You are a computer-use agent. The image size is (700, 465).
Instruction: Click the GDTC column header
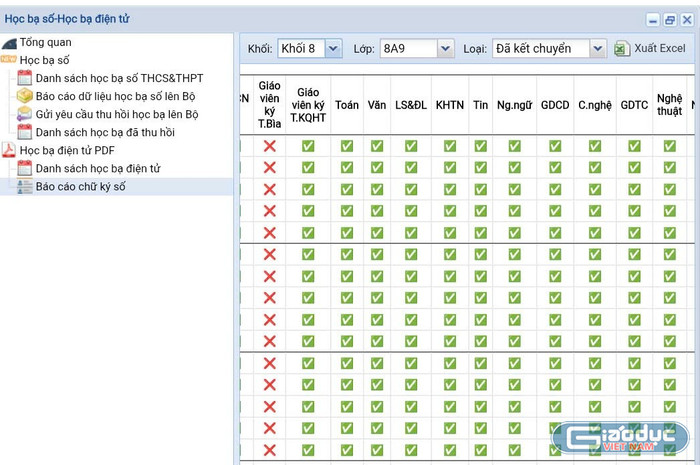click(634, 105)
